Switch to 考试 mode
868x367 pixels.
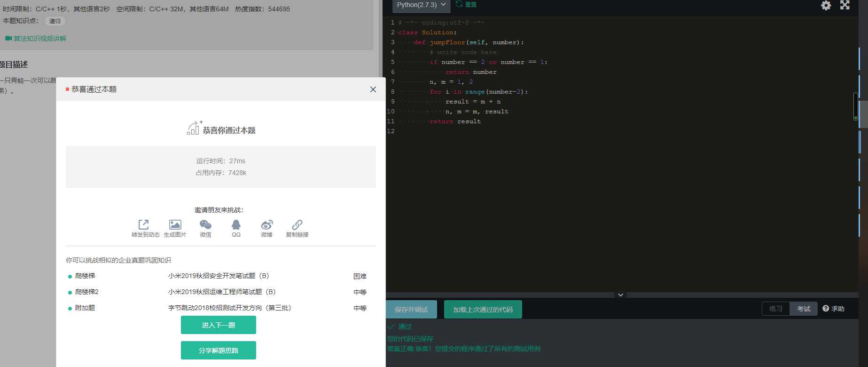804,309
